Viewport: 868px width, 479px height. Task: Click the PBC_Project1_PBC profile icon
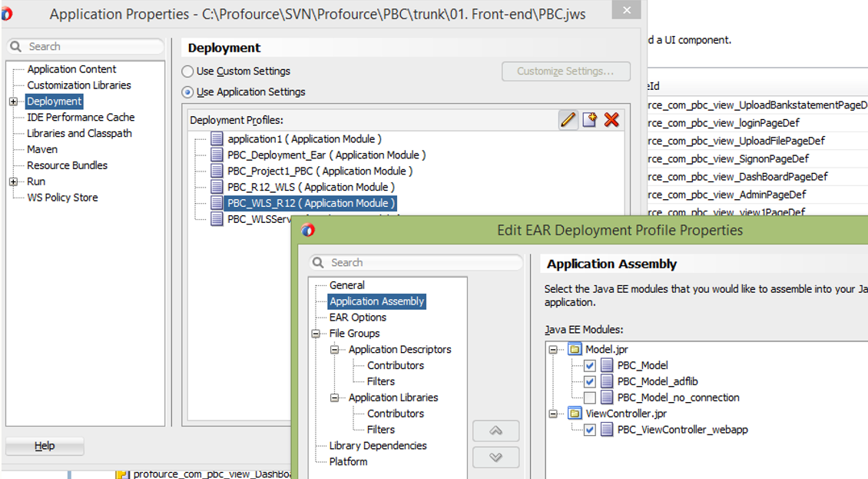coord(217,171)
